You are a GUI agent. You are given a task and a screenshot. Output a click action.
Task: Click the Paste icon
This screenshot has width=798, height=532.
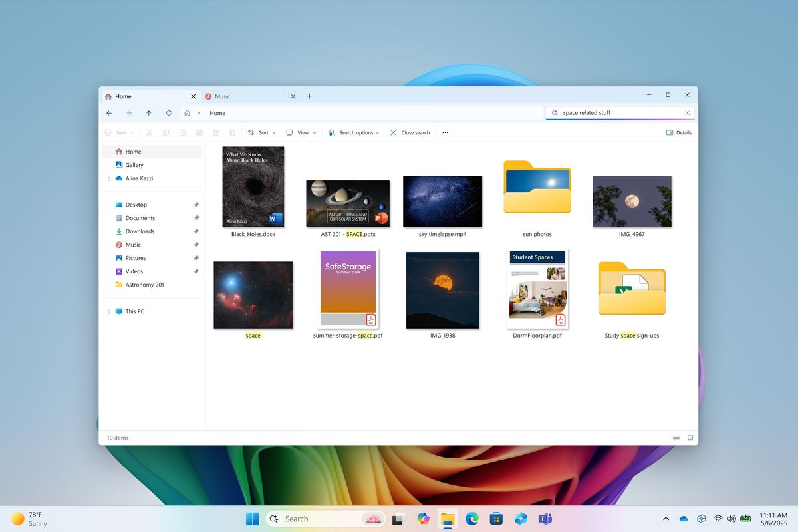click(183, 132)
